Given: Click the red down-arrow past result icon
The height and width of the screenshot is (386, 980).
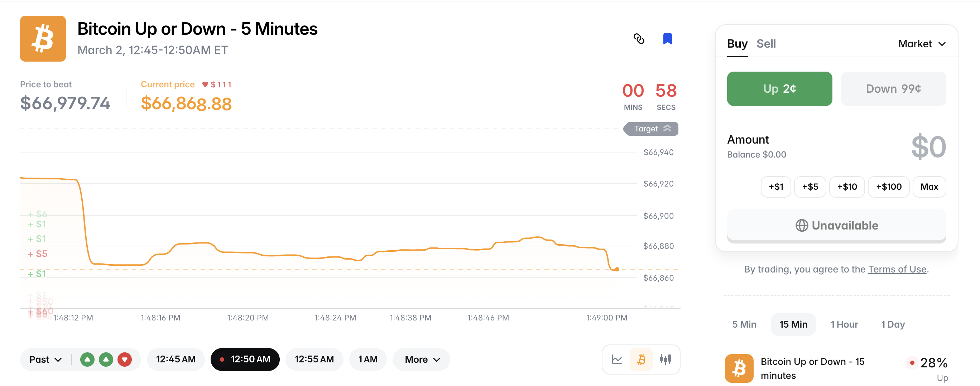Looking at the screenshot, I should (124, 360).
